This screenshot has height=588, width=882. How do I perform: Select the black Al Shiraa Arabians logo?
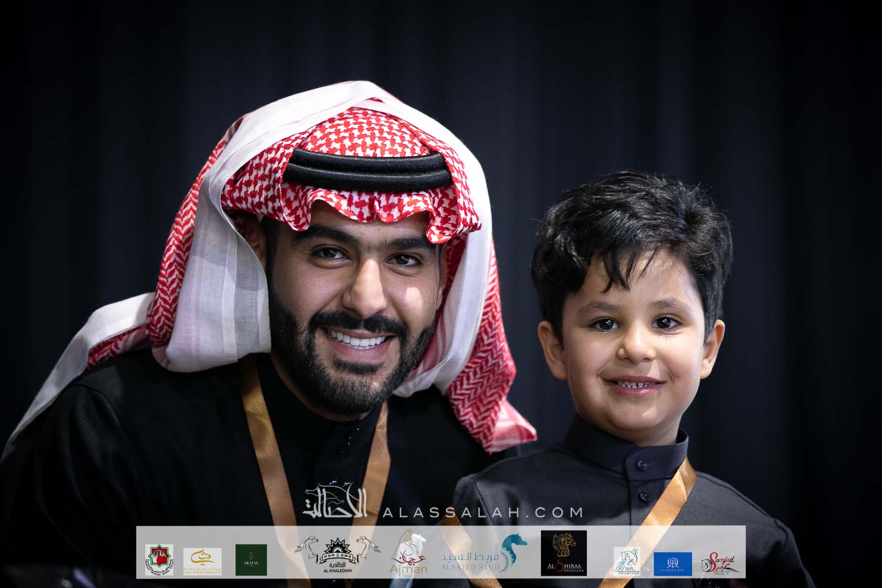[x=563, y=553]
